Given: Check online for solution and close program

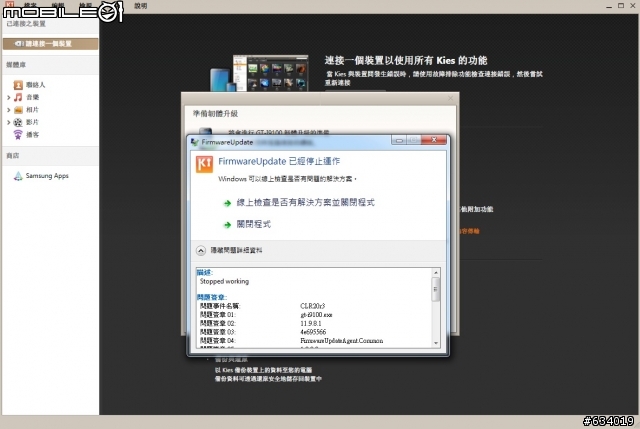Looking at the screenshot, I should (305, 202).
